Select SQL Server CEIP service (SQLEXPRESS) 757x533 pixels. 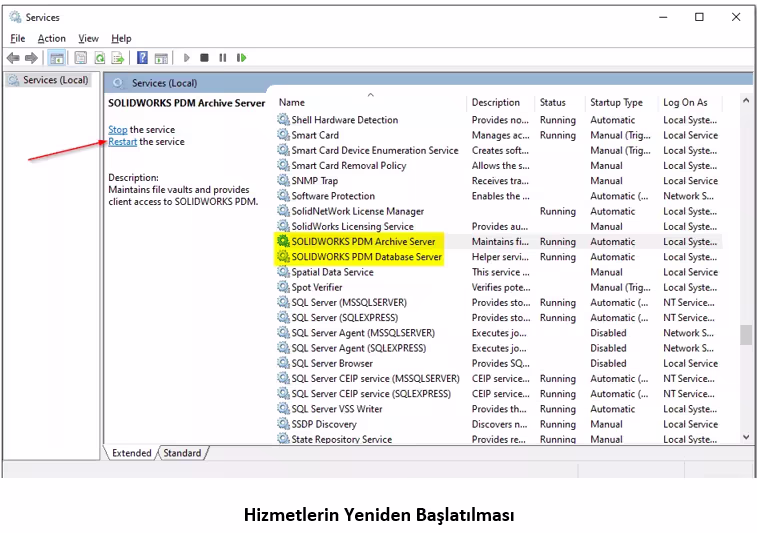pyautogui.click(x=499, y=393)
